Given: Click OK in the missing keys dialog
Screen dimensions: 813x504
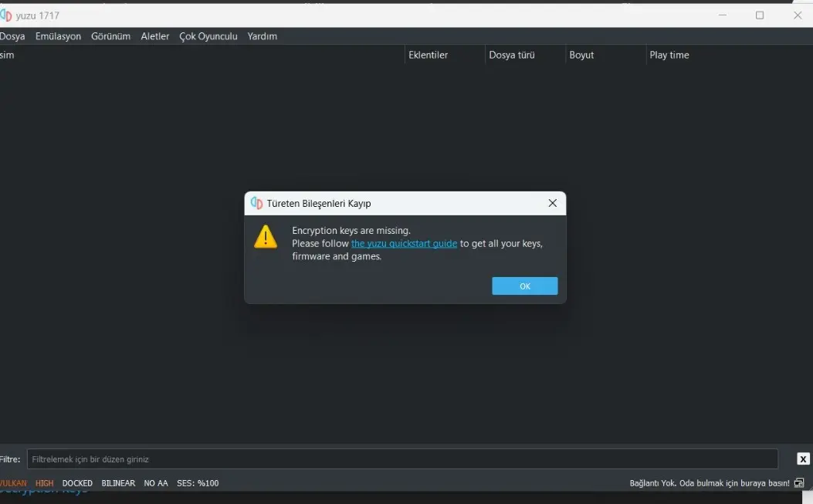Looking at the screenshot, I should (525, 286).
